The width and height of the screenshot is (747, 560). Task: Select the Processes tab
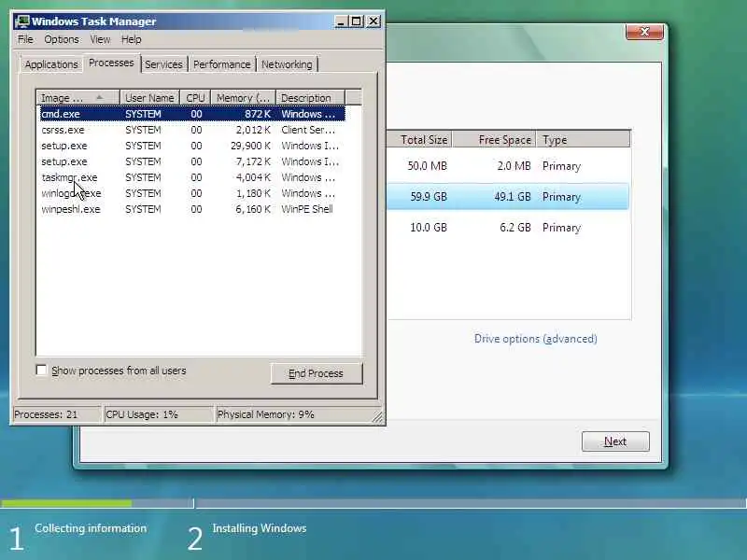[111, 63]
